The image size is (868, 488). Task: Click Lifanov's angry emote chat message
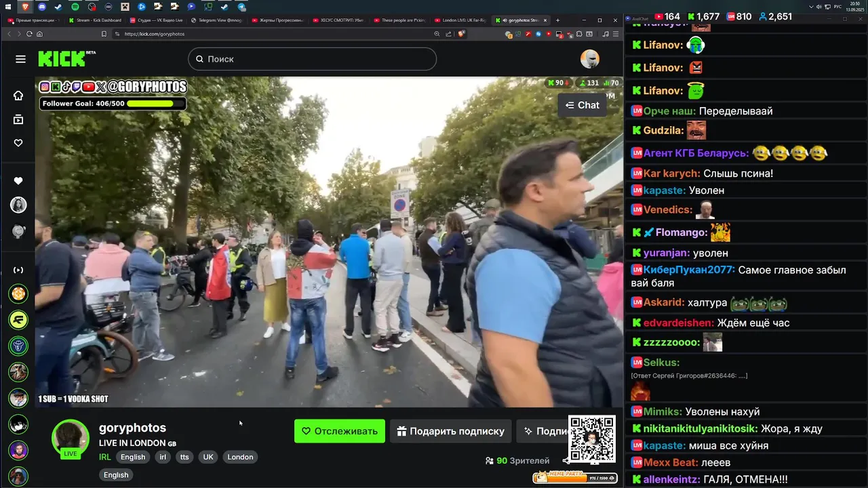coord(667,68)
